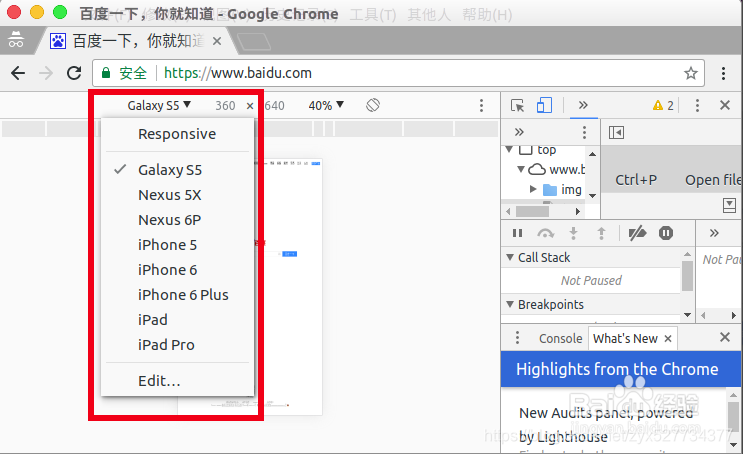Click the warning count indicator
The image size is (743, 454).
point(663,105)
